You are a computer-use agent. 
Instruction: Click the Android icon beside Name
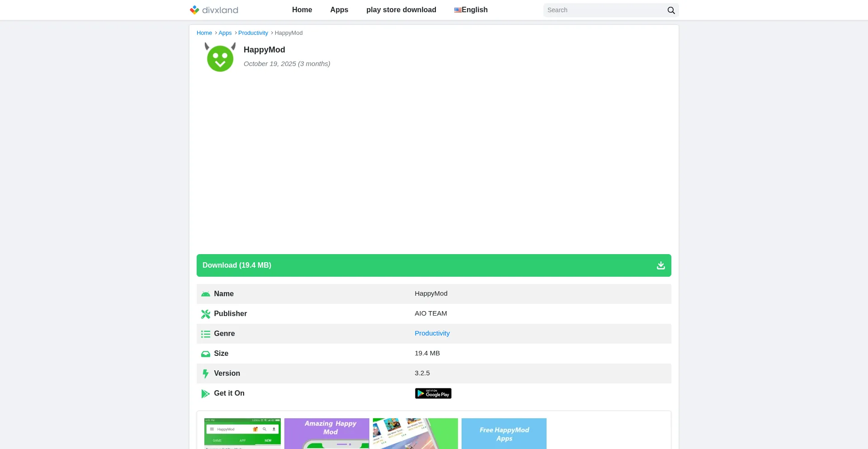(x=206, y=294)
